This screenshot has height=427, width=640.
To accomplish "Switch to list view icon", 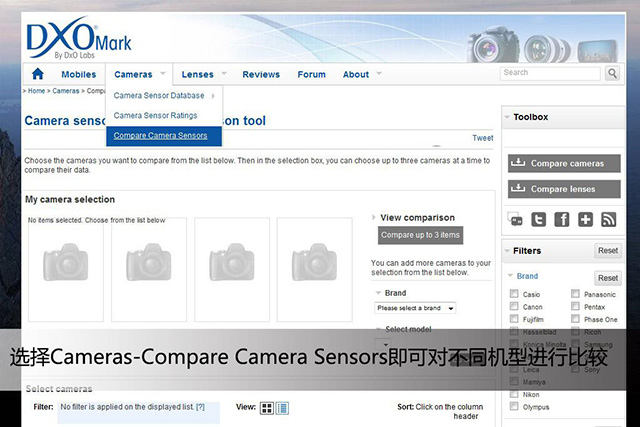I will coord(282,408).
